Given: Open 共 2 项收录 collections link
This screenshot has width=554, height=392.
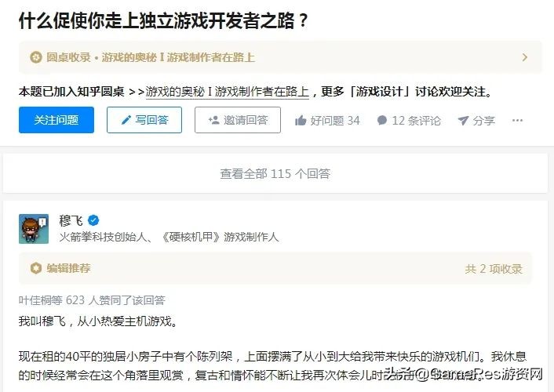Looking at the screenshot, I should (x=494, y=268).
